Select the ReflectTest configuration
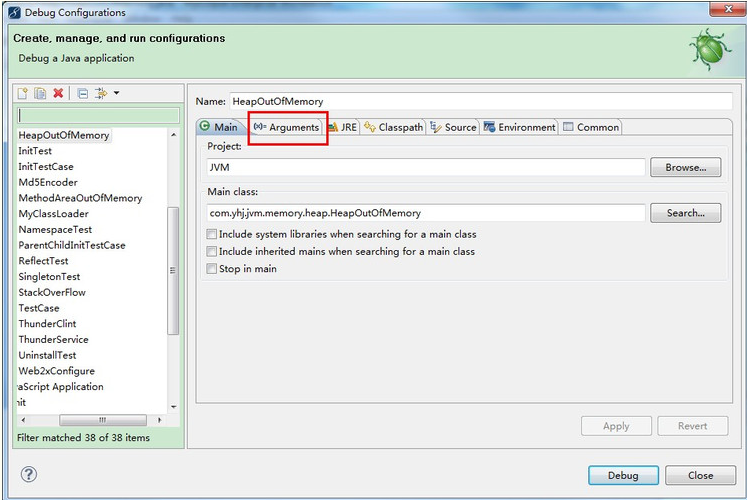 click(43, 261)
